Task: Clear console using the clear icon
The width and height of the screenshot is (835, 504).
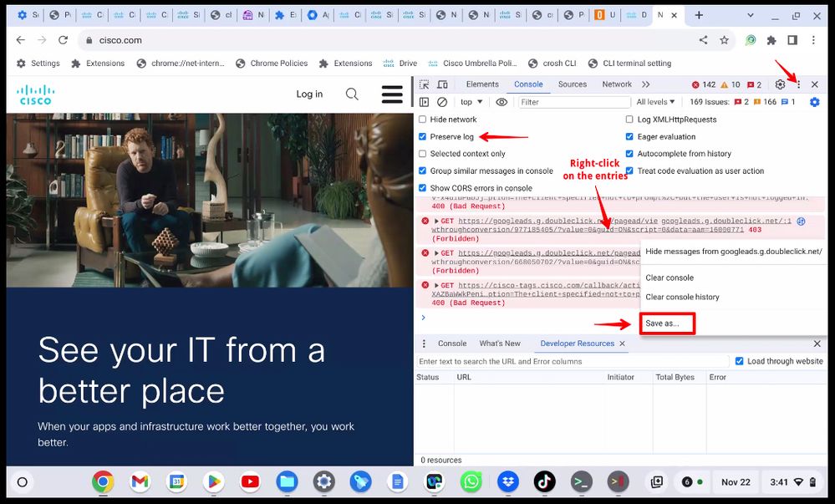Action: click(442, 102)
